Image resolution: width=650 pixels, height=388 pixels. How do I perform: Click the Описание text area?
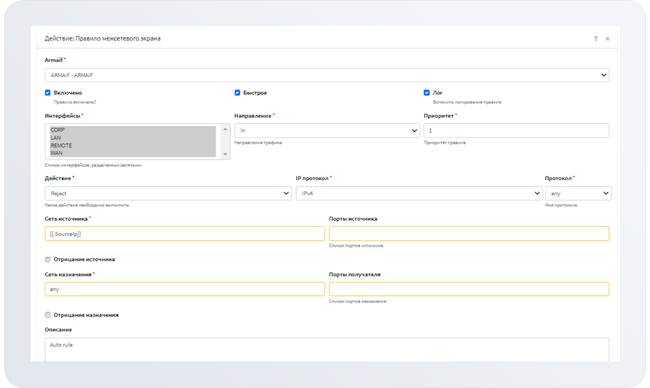[x=327, y=350]
